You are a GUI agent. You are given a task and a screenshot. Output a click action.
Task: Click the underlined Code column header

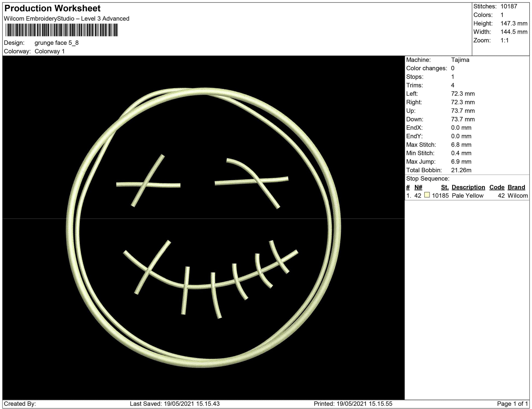click(496, 187)
